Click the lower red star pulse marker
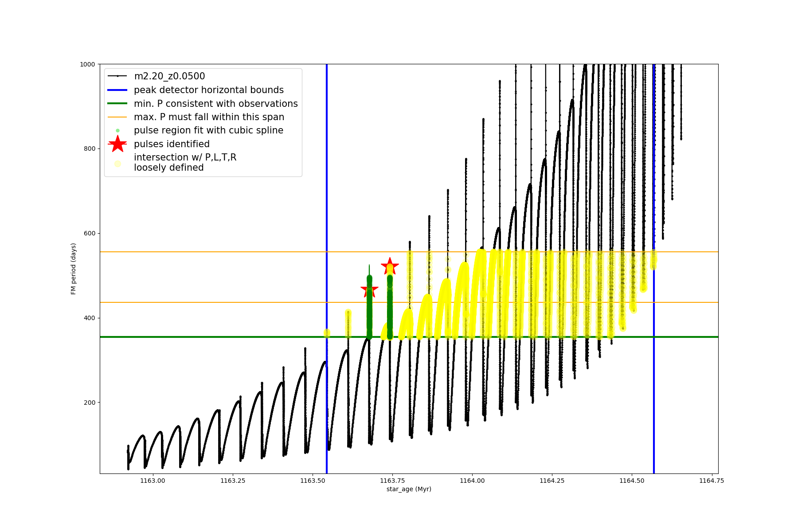 pyautogui.click(x=369, y=290)
